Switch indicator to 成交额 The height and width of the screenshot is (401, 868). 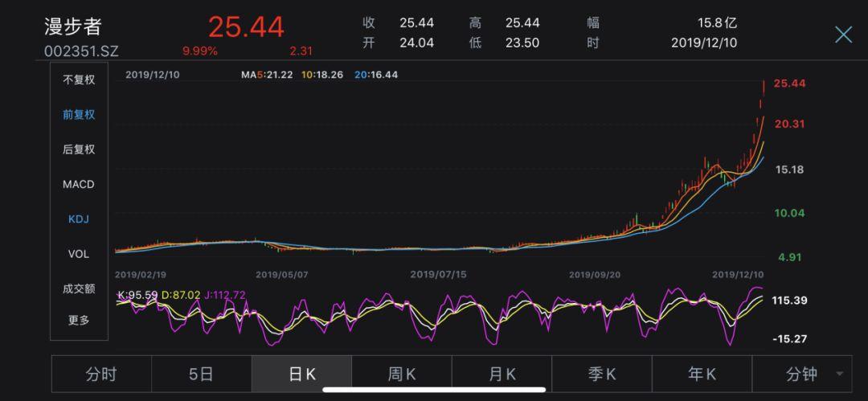(79, 288)
